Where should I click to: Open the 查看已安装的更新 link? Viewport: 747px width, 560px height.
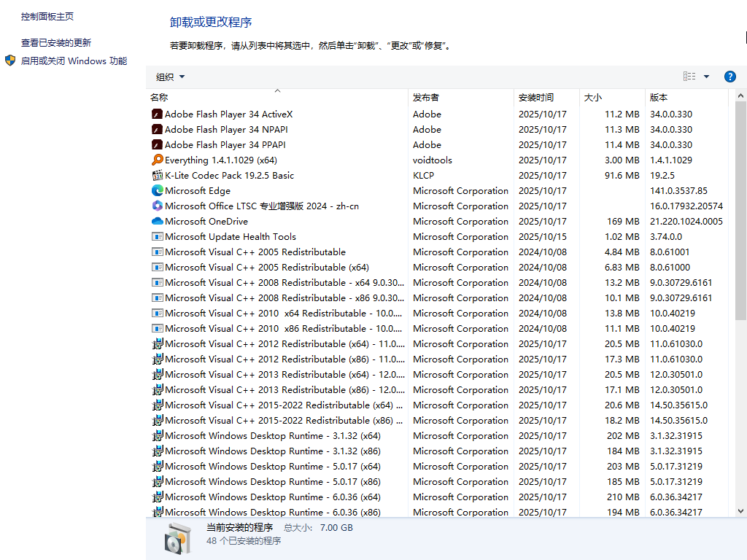pyautogui.click(x=56, y=43)
